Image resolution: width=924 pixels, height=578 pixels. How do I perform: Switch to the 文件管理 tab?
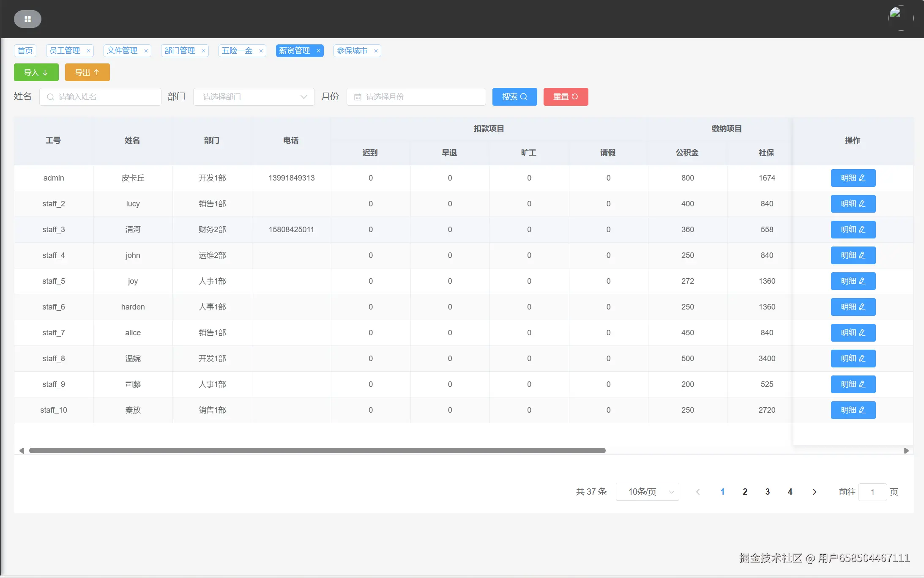pyautogui.click(x=122, y=51)
